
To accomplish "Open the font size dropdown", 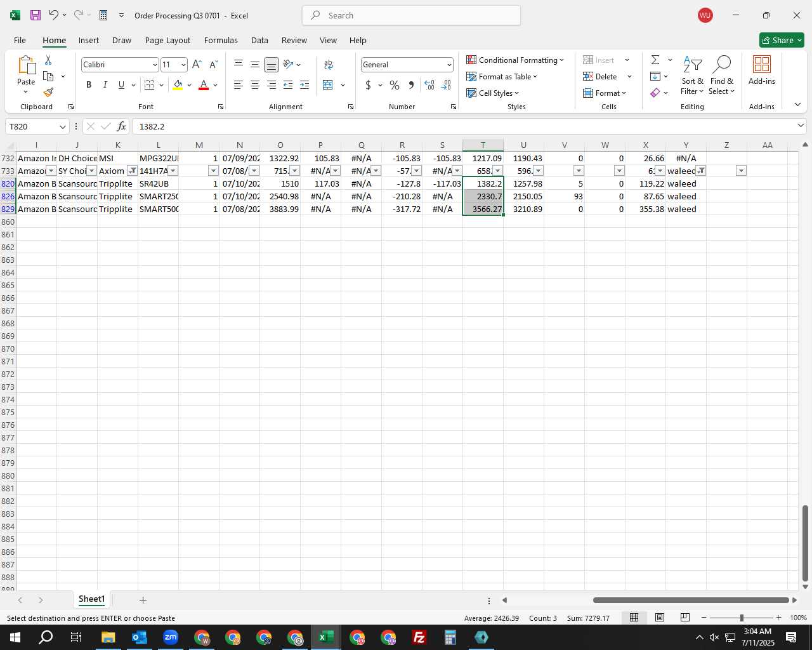I will [x=183, y=65].
